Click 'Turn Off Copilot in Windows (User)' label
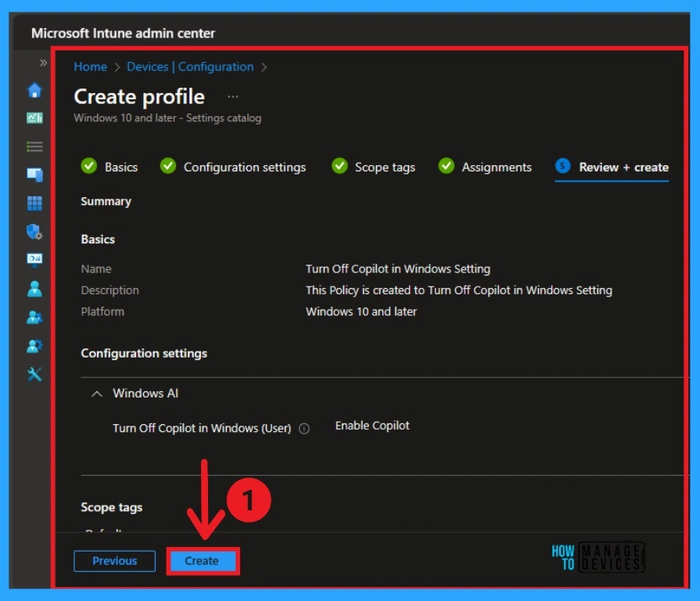Screen dimensions: 700x601 point(202,428)
